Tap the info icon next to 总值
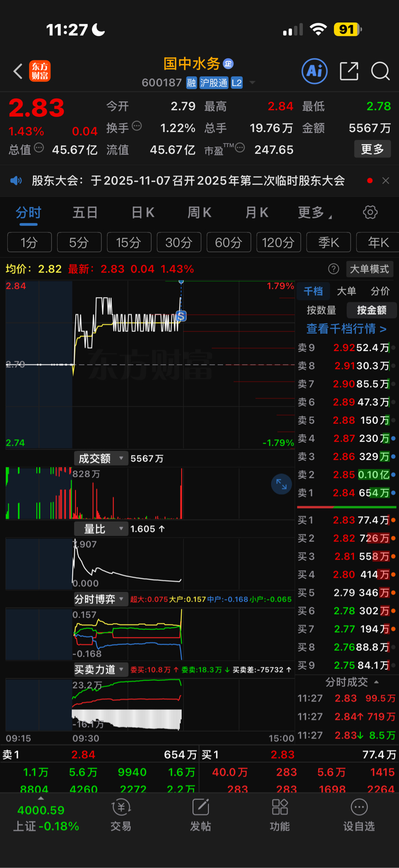 (x=39, y=148)
